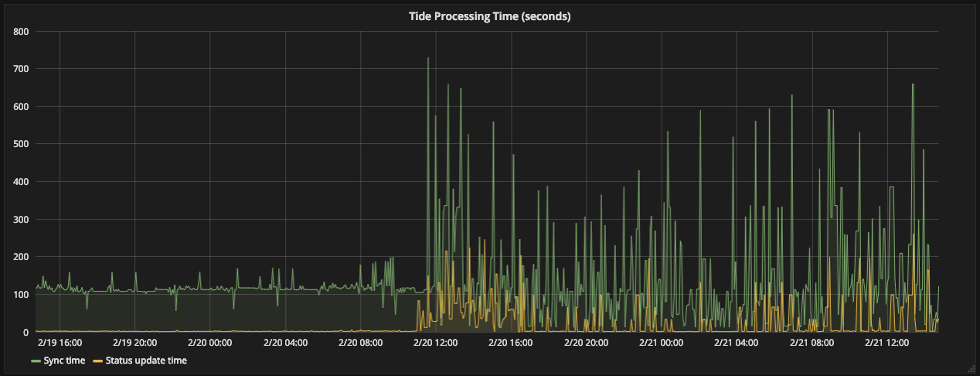The image size is (980, 376).
Task: Click the 2/20 08:00 x-axis label
Action: click(x=360, y=342)
